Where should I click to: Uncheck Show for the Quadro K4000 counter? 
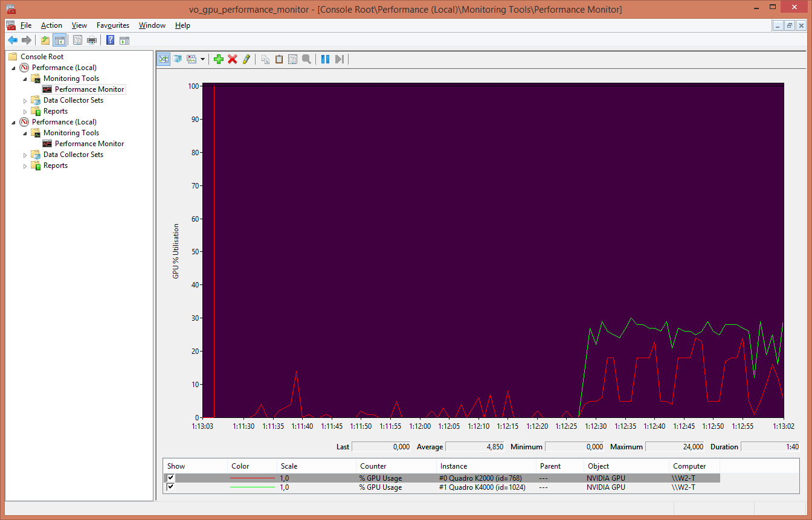pos(171,487)
